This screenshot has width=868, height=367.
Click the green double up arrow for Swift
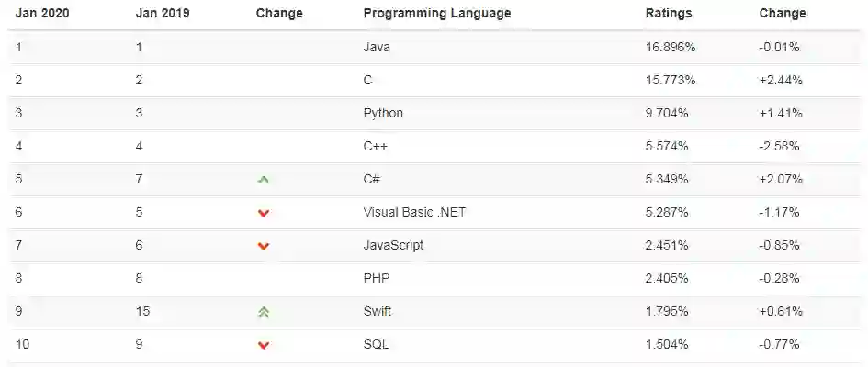(264, 312)
